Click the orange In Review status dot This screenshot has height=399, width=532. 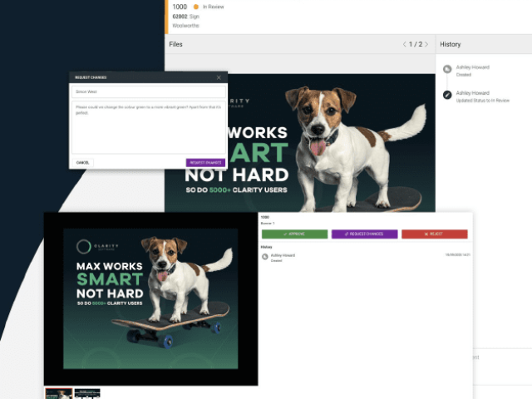click(196, 7)
